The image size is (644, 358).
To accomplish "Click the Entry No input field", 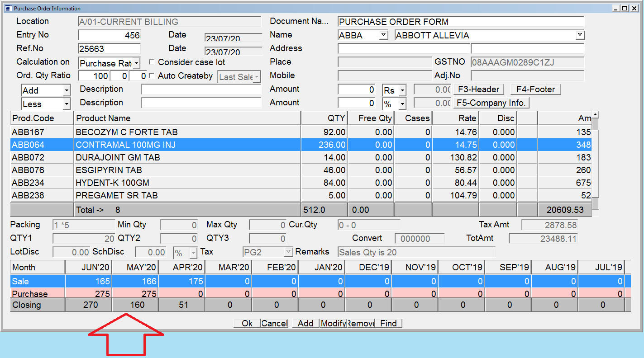I will 109,35.
